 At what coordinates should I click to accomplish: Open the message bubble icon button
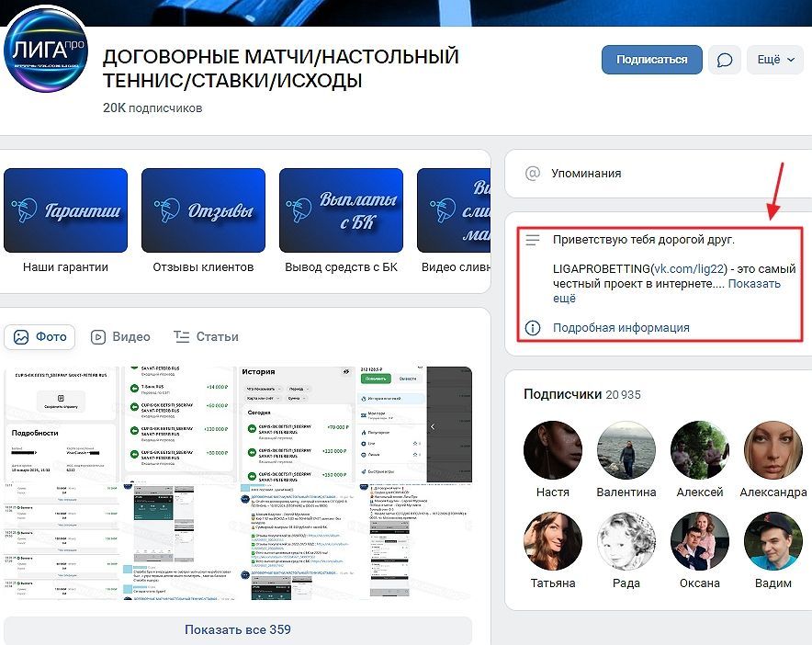[725, 60]
